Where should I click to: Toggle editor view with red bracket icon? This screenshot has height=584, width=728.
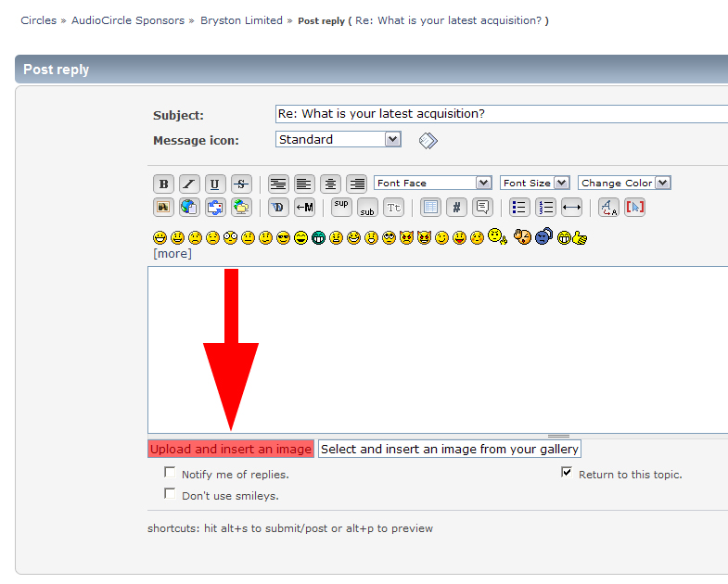pyautogui.click(x=634, y=207)
